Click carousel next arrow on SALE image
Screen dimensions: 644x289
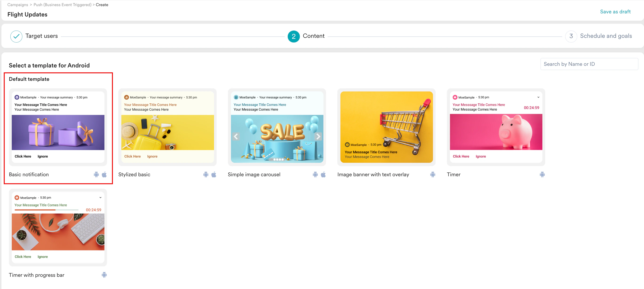[318, 136]
